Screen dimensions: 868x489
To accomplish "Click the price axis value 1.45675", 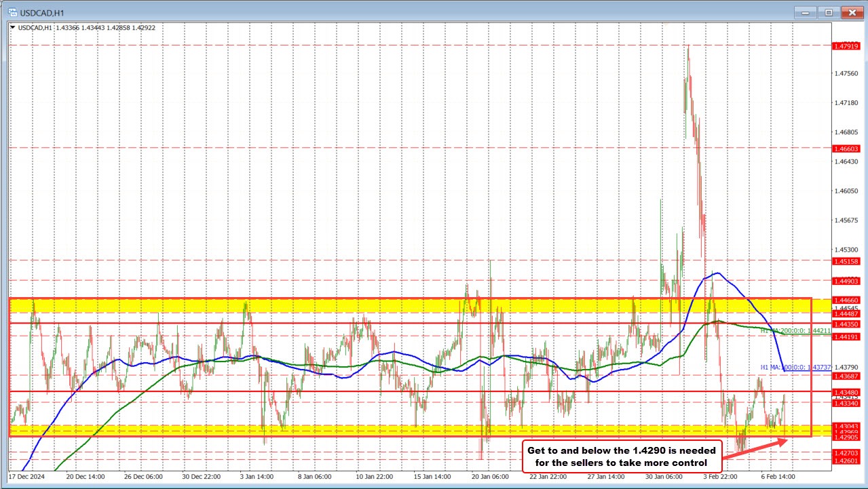I will tap(846, 220).
